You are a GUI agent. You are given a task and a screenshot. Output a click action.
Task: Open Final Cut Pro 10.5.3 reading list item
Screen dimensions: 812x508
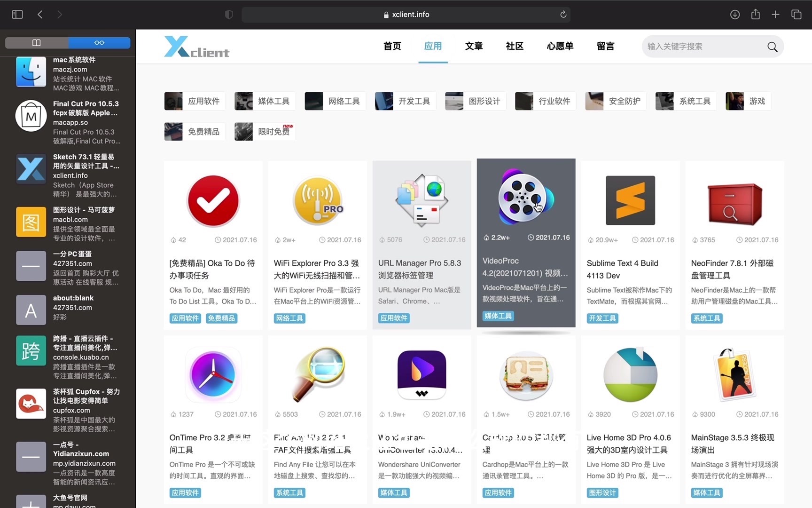click(x=68, y=122)
